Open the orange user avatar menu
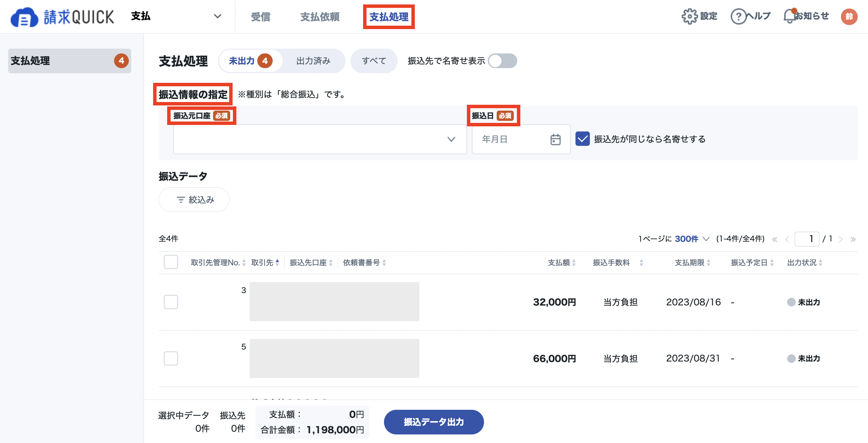This screenshot has width=868, height=443. click(x=849, y=16)
